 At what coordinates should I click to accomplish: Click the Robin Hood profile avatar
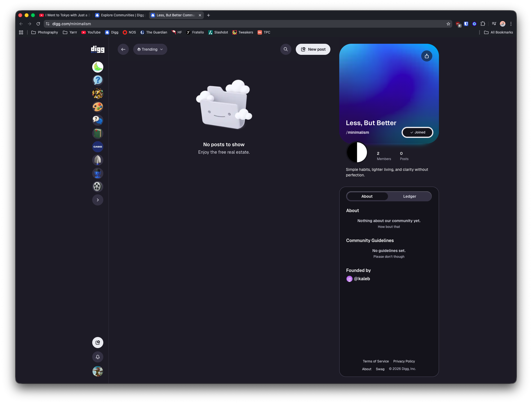pyautogui.click(x=97, y=371)
